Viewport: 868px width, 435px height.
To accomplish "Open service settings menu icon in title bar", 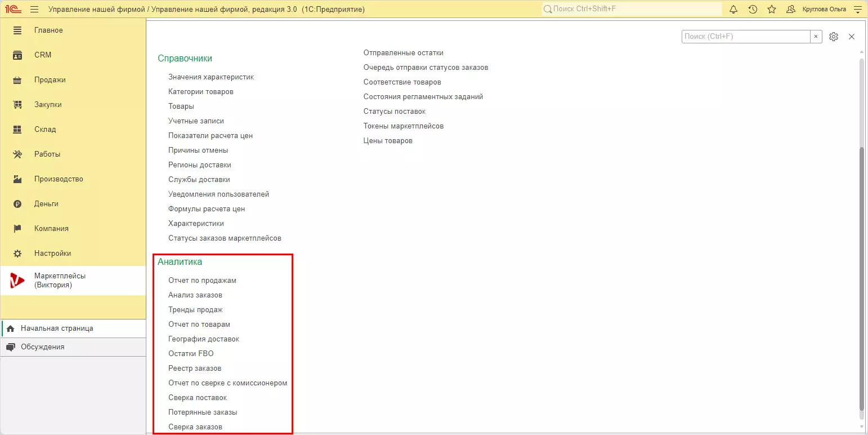I will [858, 10].
